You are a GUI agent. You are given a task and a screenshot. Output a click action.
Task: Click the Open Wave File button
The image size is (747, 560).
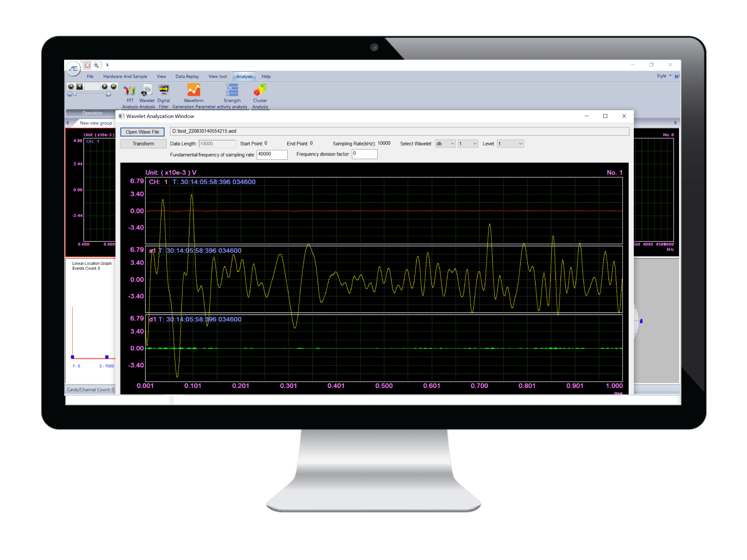click(143, 132)
